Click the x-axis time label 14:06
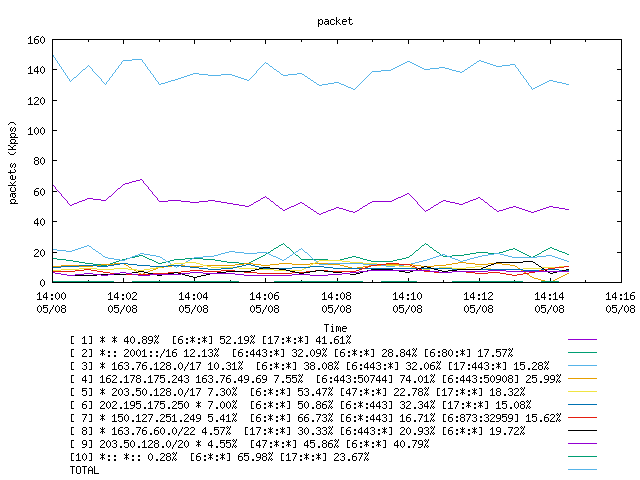Screen dimensions: 640x480 click(264, 296)
